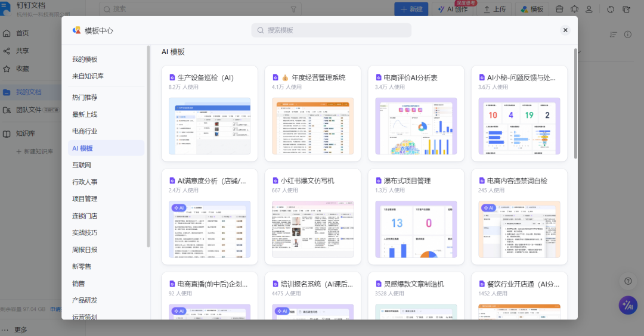Click file icon beside 灵感爆款文章制造机
This screenshot has width=644, height=336.
pos(379,284)
